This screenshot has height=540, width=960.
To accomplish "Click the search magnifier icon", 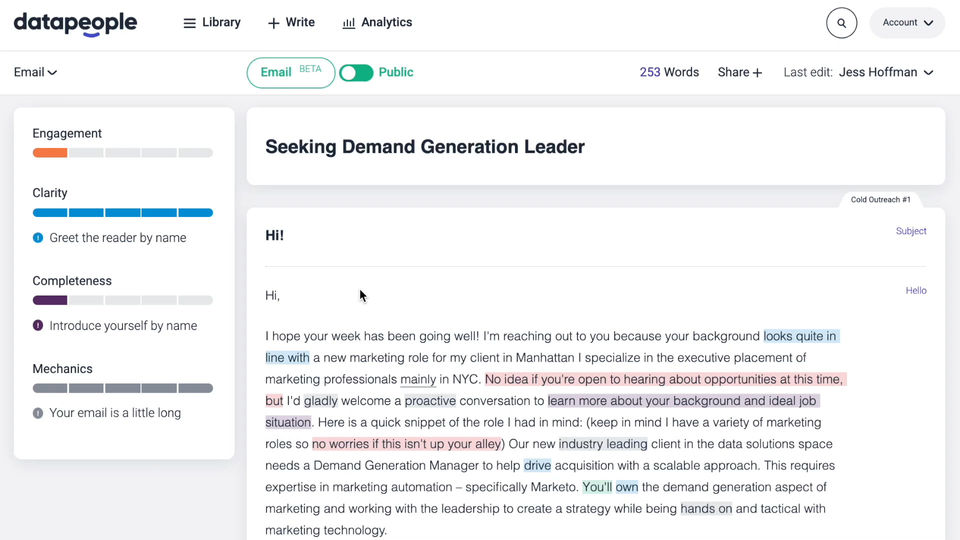I will tap(841, 22).
